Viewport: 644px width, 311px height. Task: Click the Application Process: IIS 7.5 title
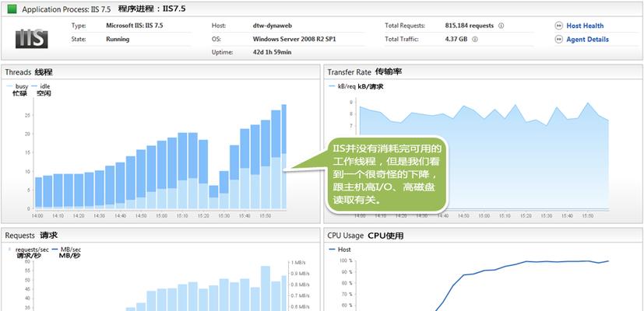tap(66, 9)
